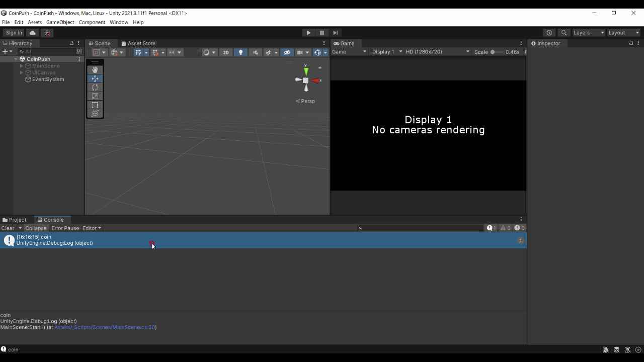Start Play mode
The width and height of the screenshot is (644, 362).
[308, 33]
